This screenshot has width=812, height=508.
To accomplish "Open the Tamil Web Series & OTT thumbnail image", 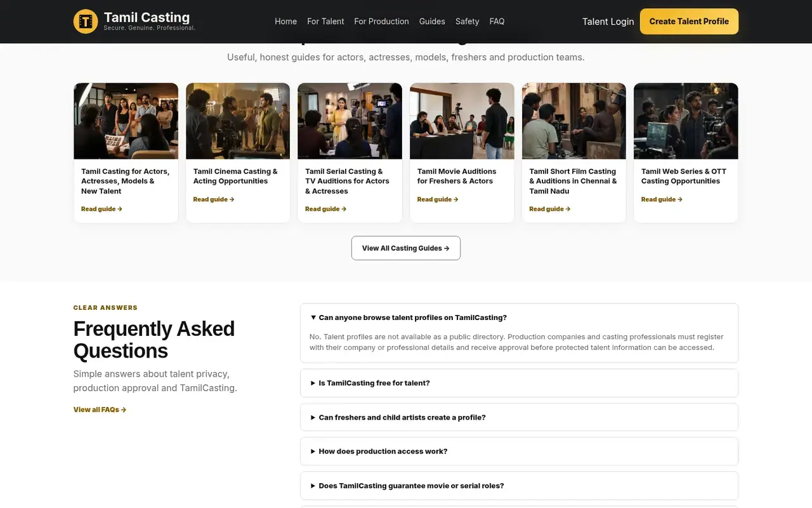I will click(x=686, y=121).
